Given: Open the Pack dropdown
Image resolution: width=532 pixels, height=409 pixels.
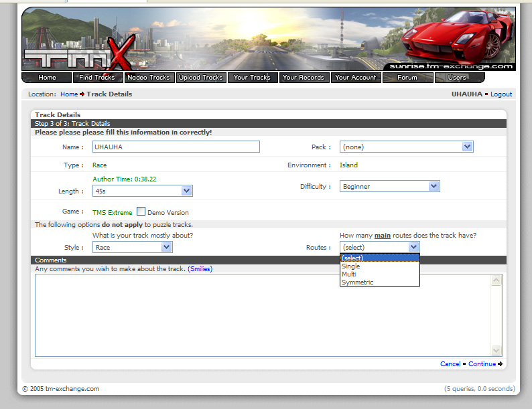Looking at the screenshot, I should pos(406,147).
